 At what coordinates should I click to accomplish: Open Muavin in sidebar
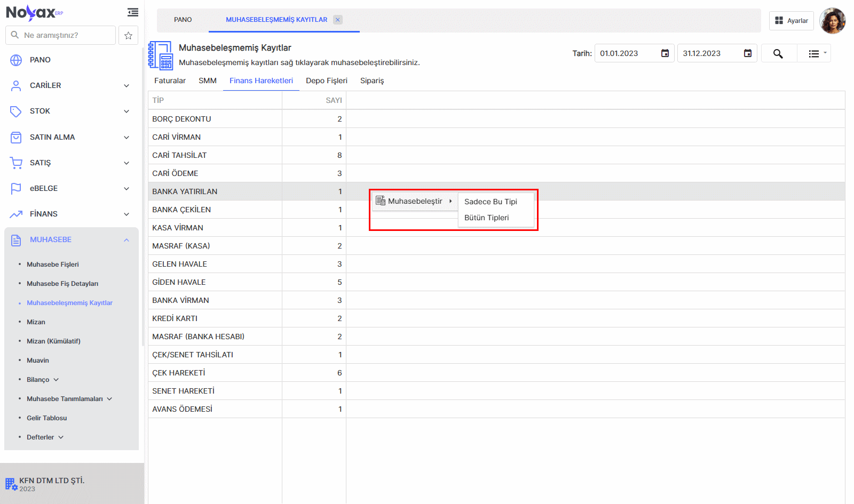38,361
